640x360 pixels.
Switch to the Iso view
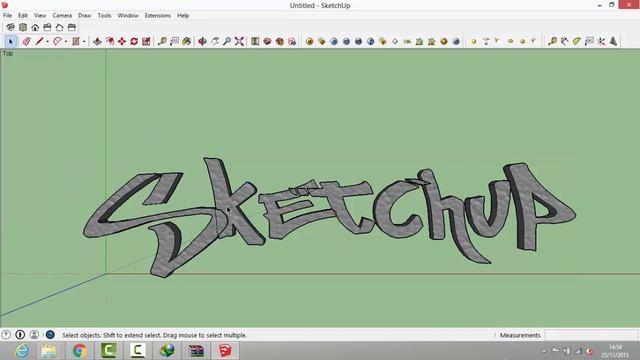tap(11, 27)
